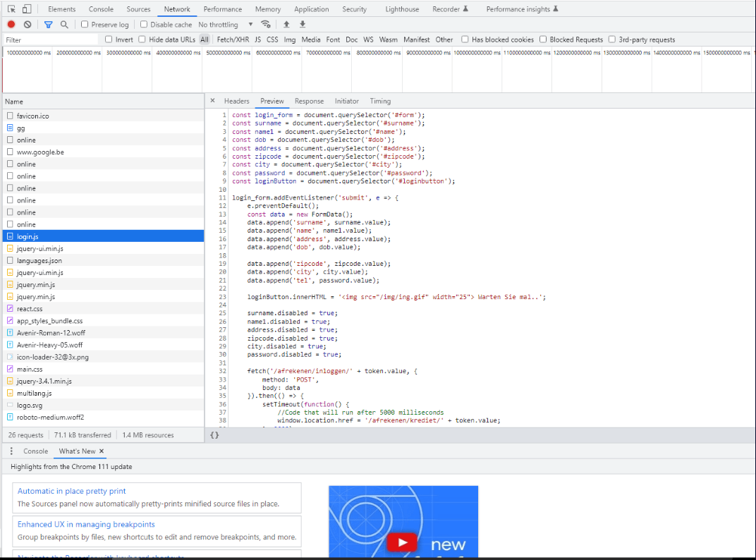Select the Avenir-Heavy-05.woff request row
Screen dimensions: 756x560
pyautogui.click(x=103, y=345)
